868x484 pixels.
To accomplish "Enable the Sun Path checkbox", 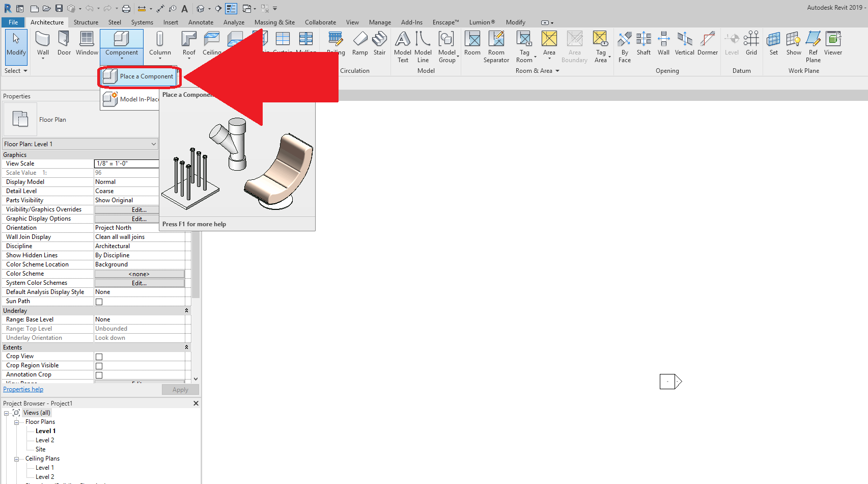I will [x=98, y=301].
